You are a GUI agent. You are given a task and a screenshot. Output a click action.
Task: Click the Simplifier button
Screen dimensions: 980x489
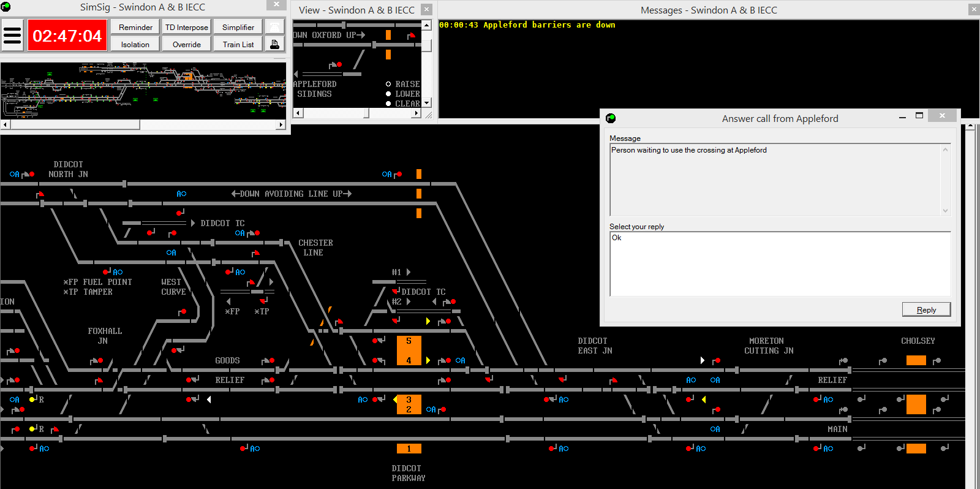[x=238, y=27]
